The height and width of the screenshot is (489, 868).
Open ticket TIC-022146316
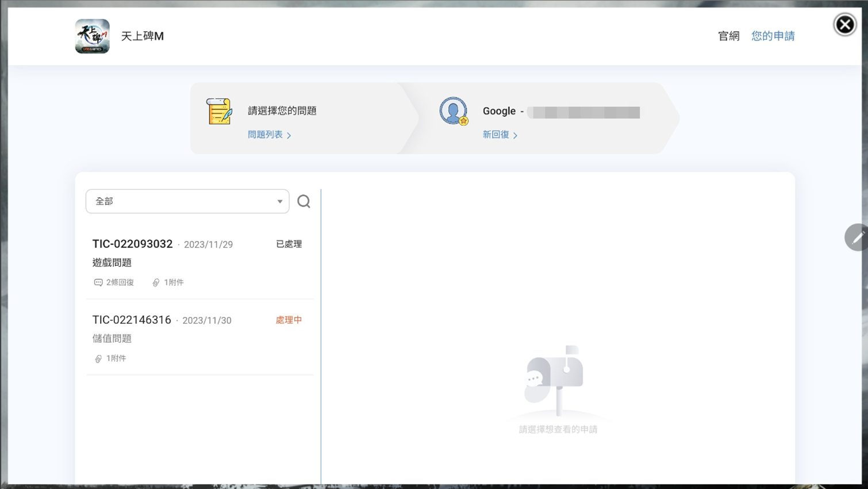[132, 320]
